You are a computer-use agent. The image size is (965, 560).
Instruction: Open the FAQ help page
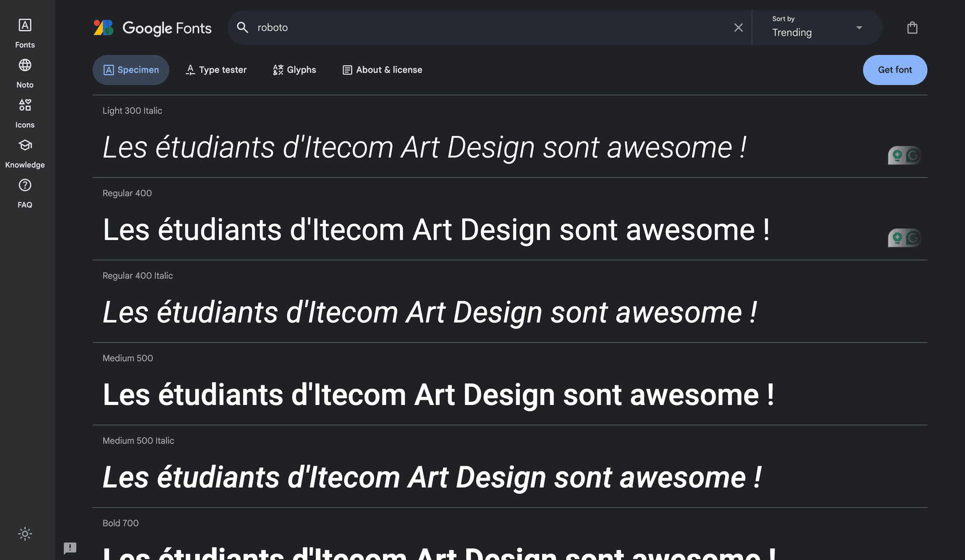point(25,193)
